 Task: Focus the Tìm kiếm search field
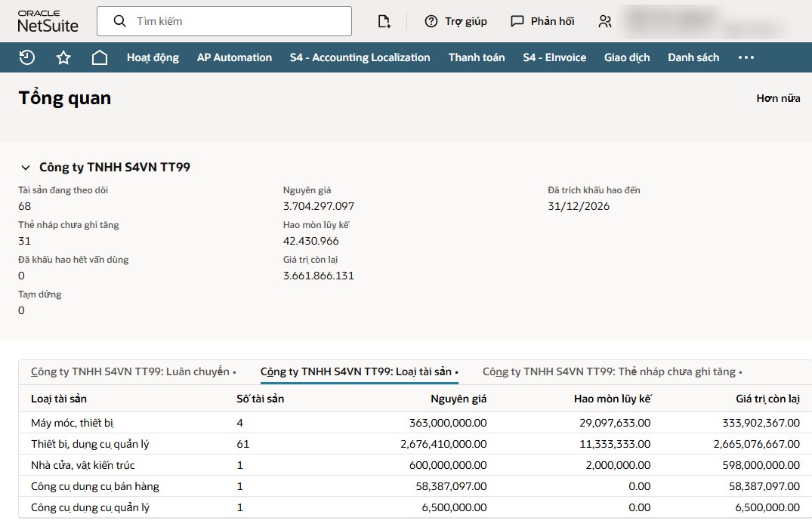pos(224,21)
